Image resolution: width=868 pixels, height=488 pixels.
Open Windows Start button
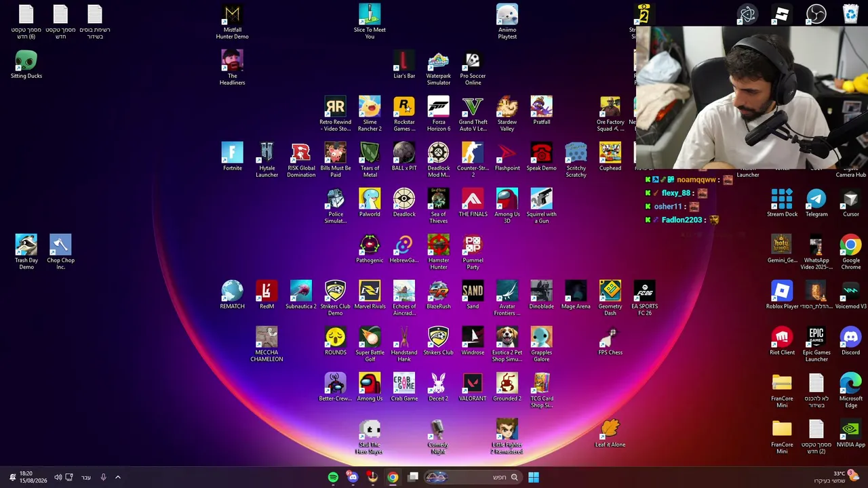tap(534, 477)
